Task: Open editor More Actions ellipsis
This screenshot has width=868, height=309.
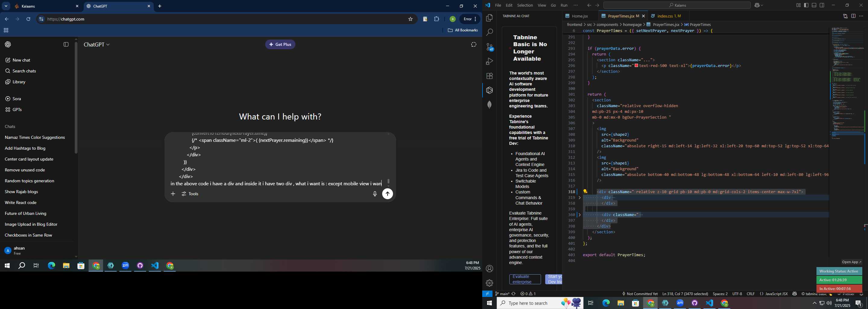Action: (x=861, y=16)
